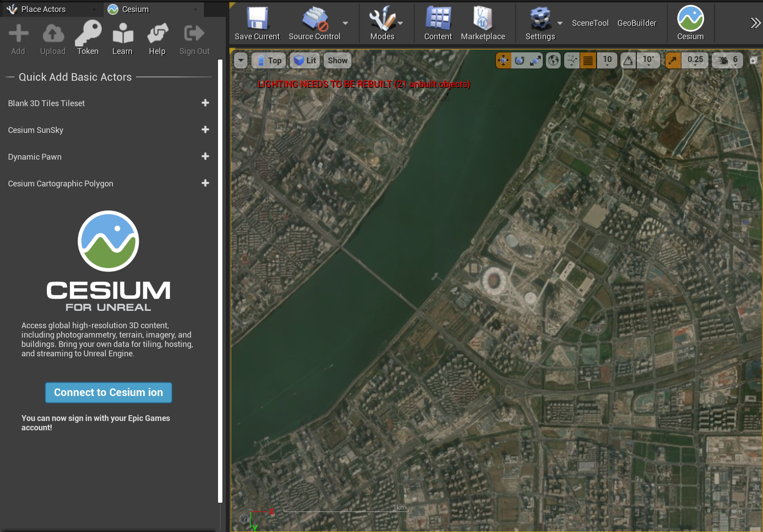Add Cesium Cartographic Polygon plus button
Viewport: 763px width, 532px height.
point(205,183)
